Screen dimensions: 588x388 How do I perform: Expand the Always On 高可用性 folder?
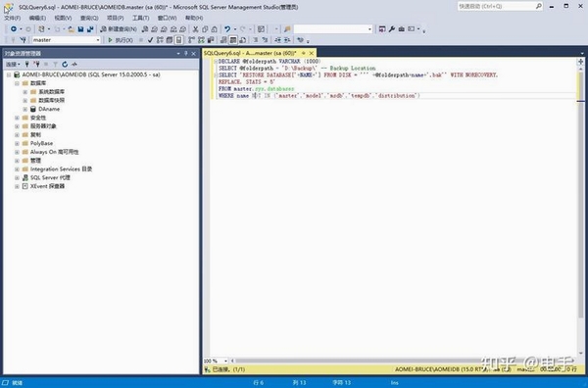tap(17, 152)
